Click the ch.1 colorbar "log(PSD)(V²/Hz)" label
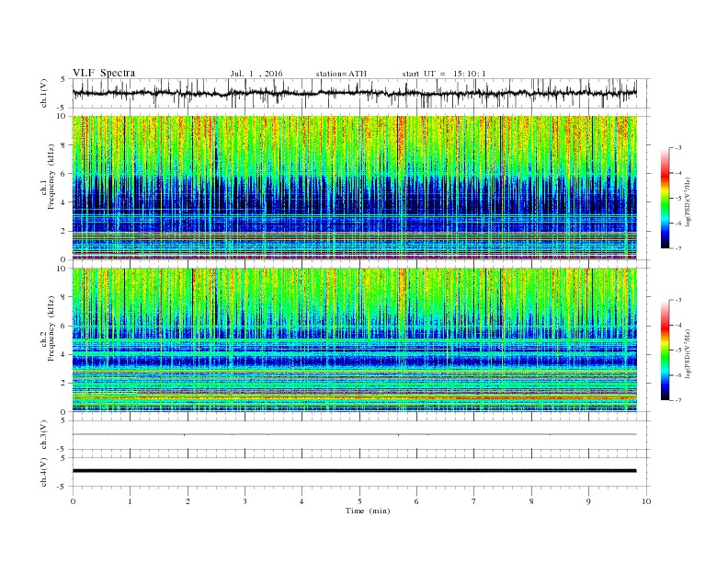Viewport: 728px width, 563px height. pyautogui.click(x=688, y=202)
